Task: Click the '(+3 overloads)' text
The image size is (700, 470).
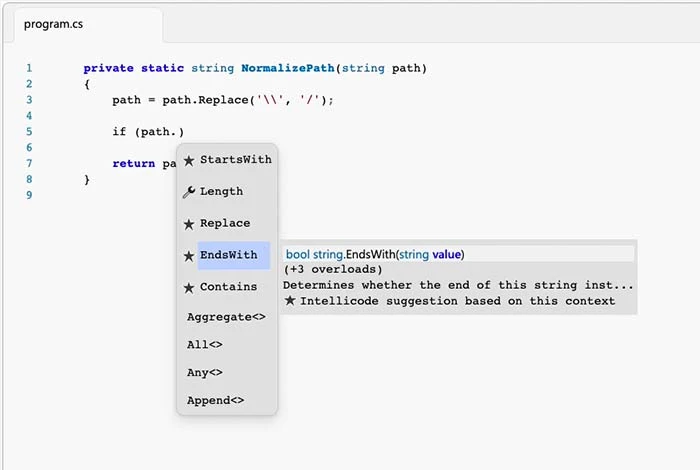Action: (x=333, y=270)
